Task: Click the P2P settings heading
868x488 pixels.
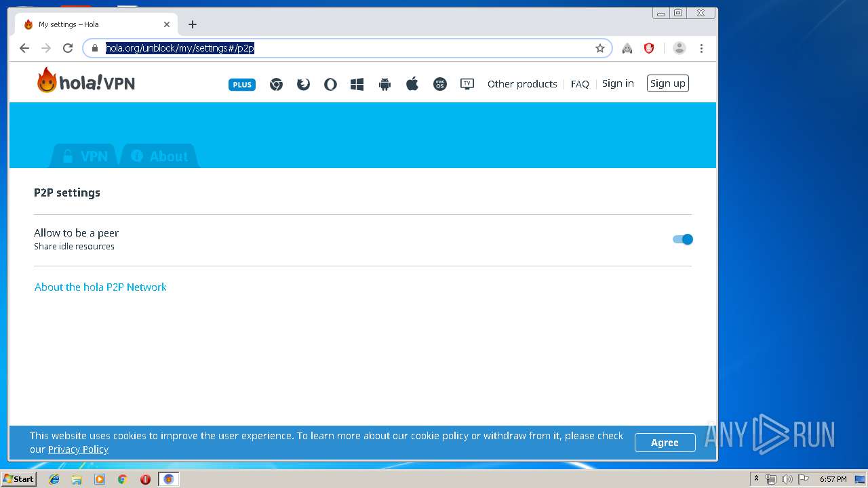Action: (67, 192)
